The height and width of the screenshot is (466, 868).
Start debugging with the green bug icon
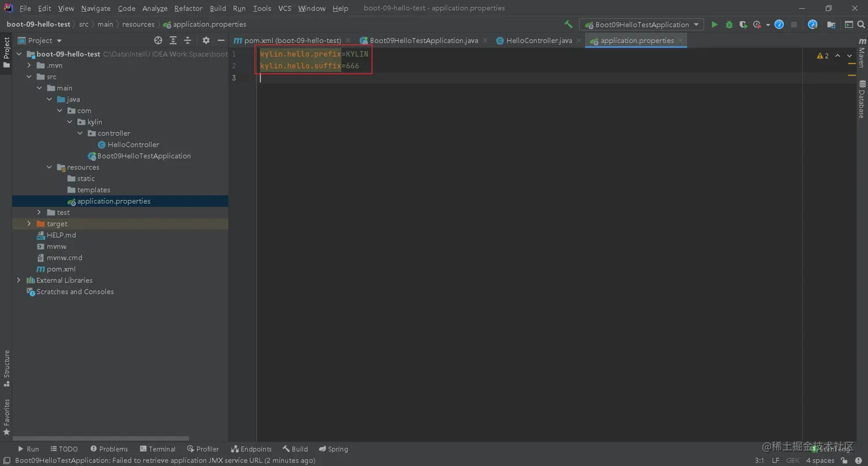(729, 25)
